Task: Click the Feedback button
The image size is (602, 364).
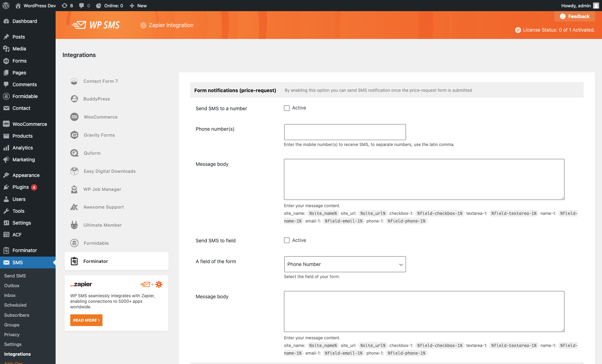Action: [575, 16]
